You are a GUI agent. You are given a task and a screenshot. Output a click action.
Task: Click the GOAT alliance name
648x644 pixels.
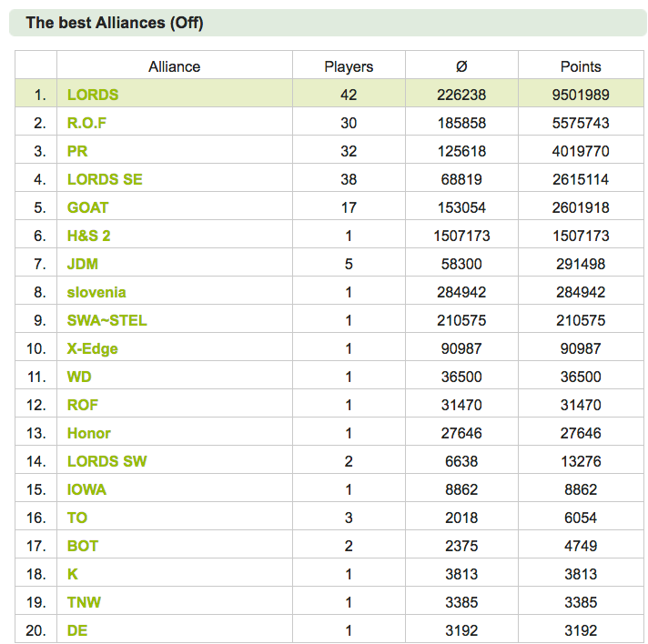87,207
